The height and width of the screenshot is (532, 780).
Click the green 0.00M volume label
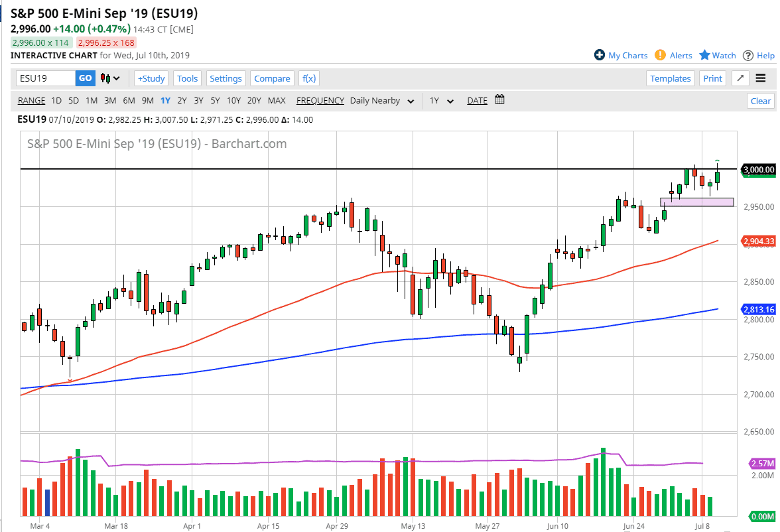tap(762, 517)
